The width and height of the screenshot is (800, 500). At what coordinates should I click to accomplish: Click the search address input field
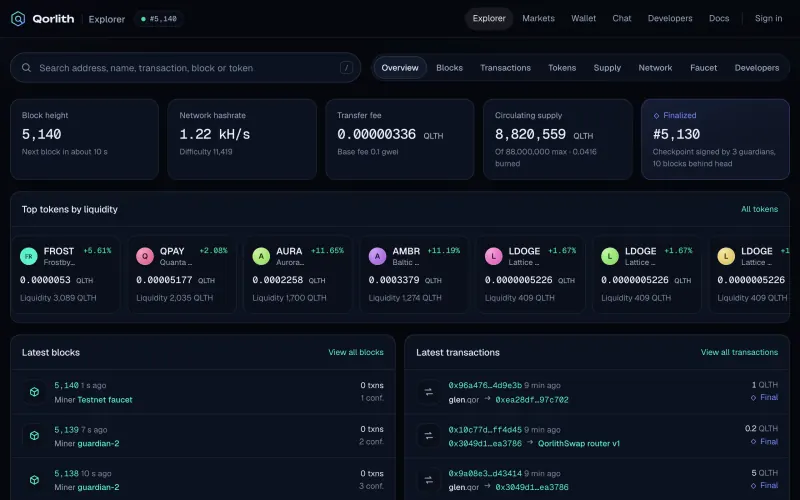pyautogui.click(x=186, y=68)
